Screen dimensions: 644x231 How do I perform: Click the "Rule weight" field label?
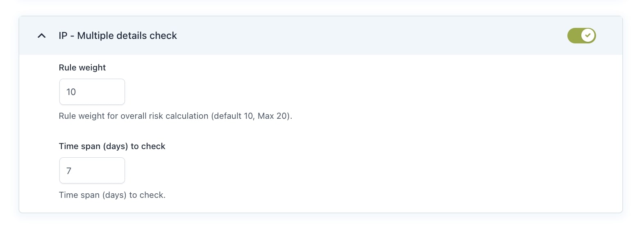82,68
